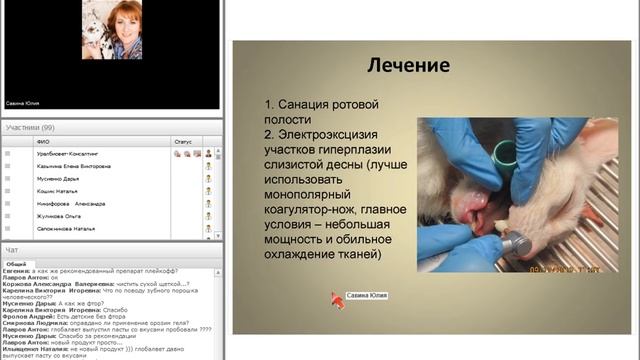Viewport: 640px width, 360px height.
Task: Click the user icon in Кошик Наталья row
Action: pyautogui.click(x=209, y=191)
